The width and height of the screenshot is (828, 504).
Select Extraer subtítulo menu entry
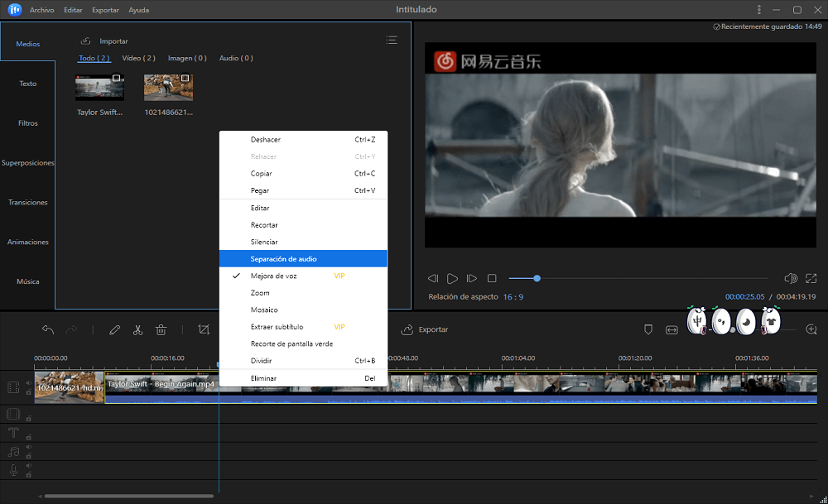tap(303, 327)
